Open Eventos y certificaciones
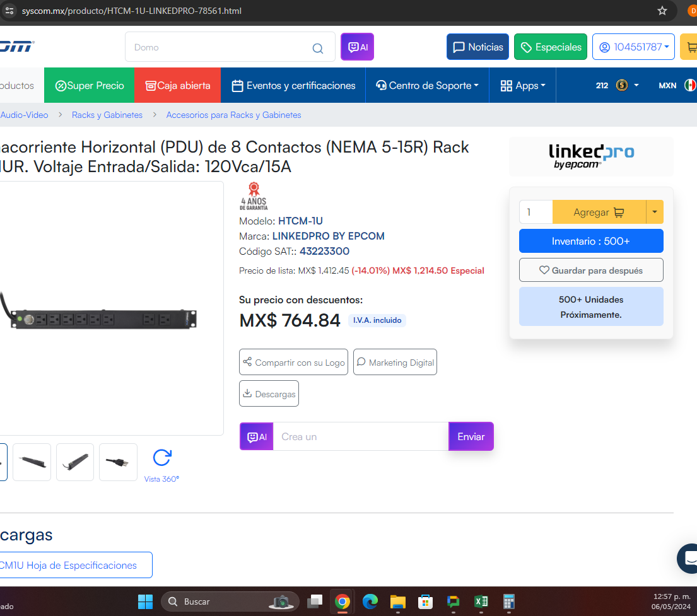This screenshot has height=616, width=697. (x=293, y=85)
